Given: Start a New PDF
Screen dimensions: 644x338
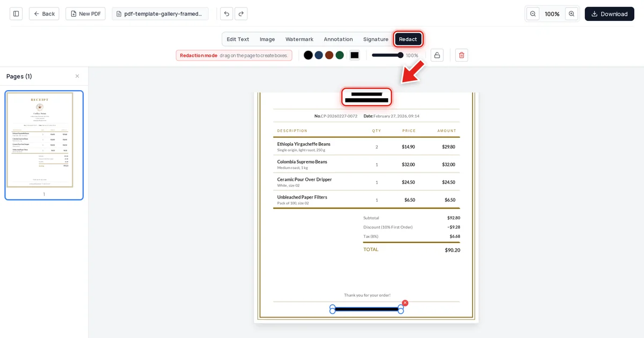Looking at the screenshot, I should (85, 14).
